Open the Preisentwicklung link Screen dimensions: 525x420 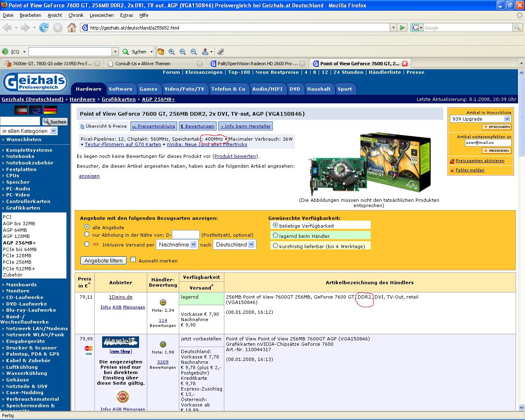click(154, 126)
